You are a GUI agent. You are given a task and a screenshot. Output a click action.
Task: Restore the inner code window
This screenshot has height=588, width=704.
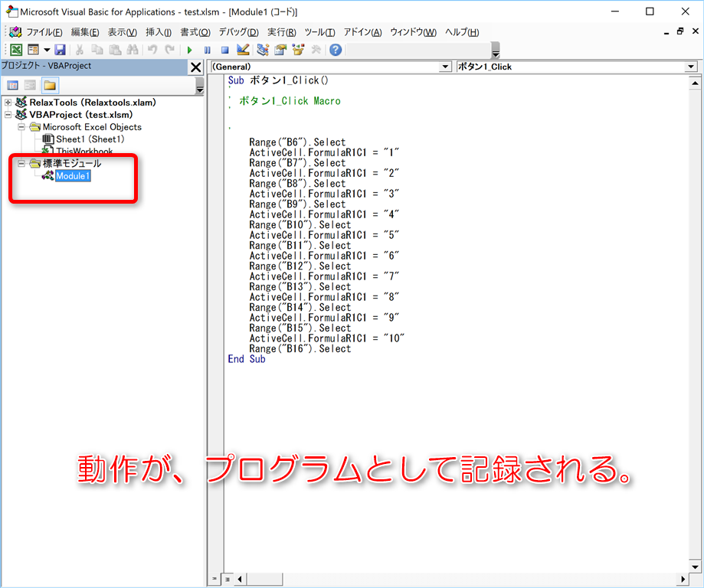[x=680, y=31]
